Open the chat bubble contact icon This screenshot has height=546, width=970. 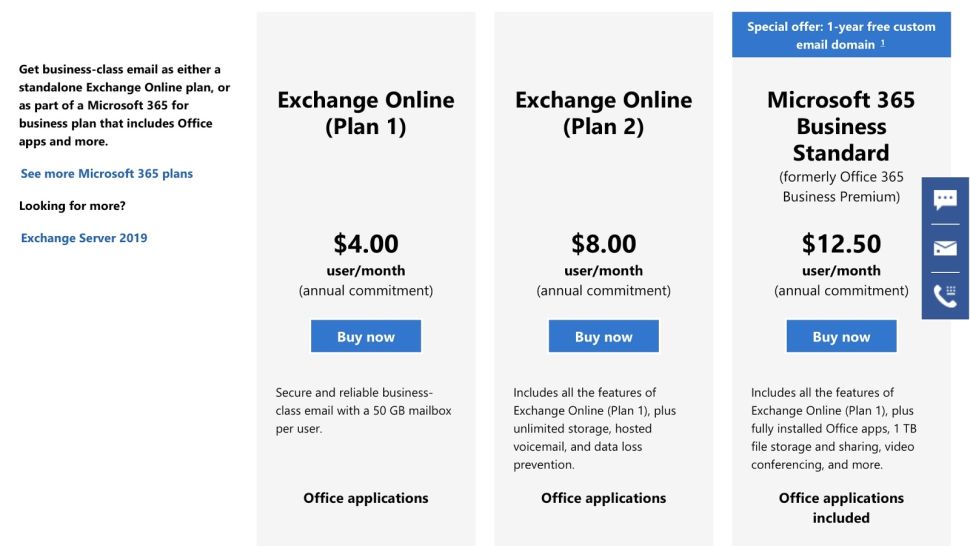coord(945,200)
